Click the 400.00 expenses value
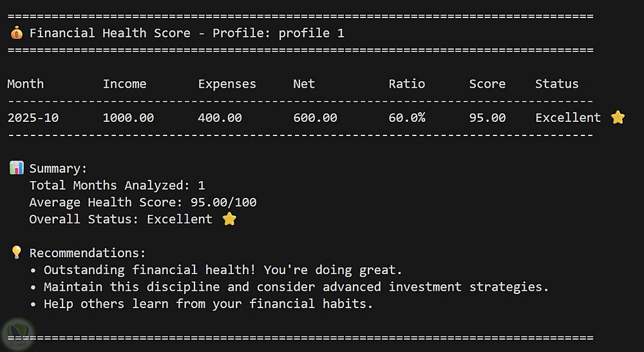This screenshot has height=352, width=644. click(220, 118)
